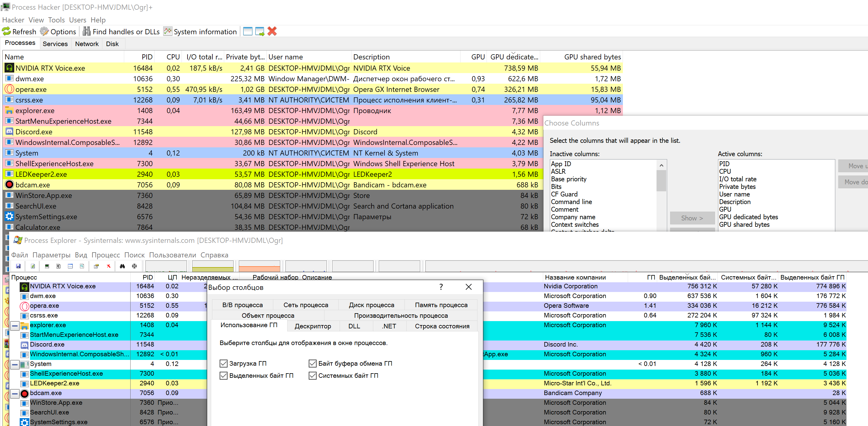The height and width of the screenshot is (426, 868).
Task: Click Inactive columns list scrollbar thumb
Action: [661, 180]
